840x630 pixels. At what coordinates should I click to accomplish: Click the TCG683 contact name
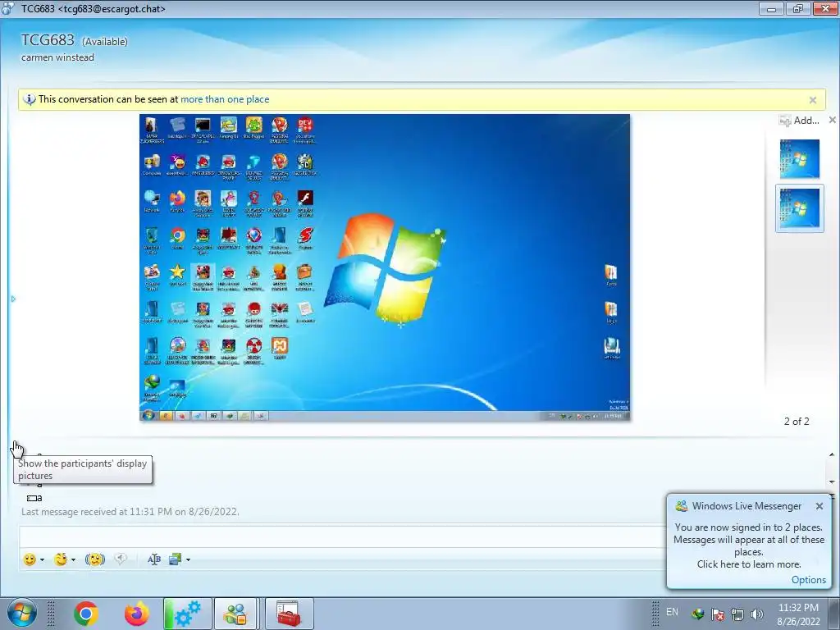tap(48, 40)
